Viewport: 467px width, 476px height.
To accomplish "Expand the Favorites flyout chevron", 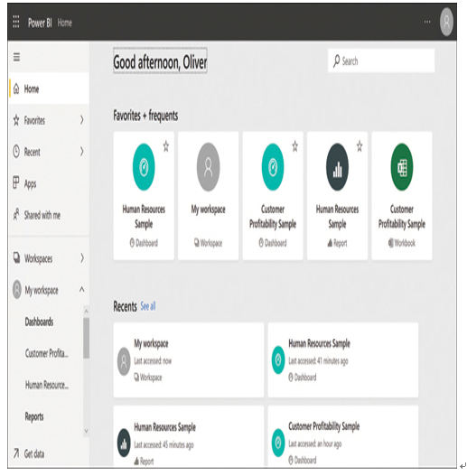I will [x=81, y=120].
